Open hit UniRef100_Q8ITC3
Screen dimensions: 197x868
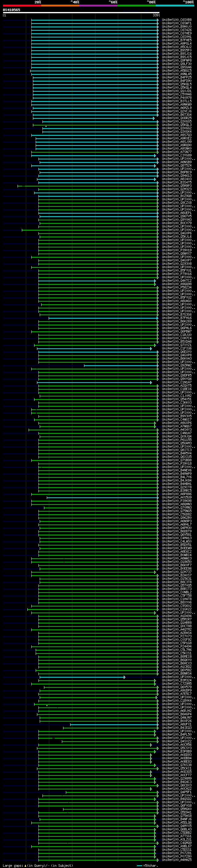click(x=177, y=450)
